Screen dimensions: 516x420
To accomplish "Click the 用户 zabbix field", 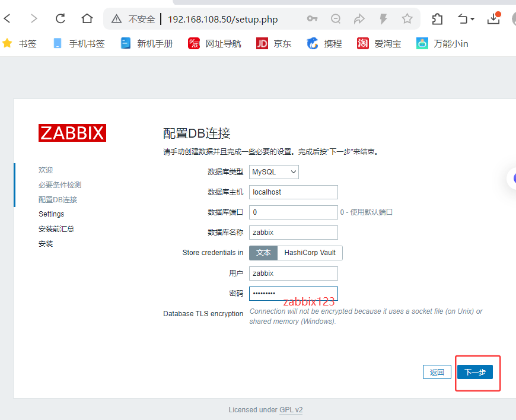I will click(293, 273).
